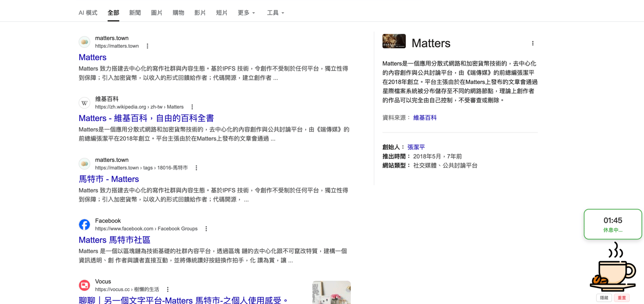This screenshot has height=304, width=644.
Task: Click the Vocus site favicon
Action: [84, 285]
